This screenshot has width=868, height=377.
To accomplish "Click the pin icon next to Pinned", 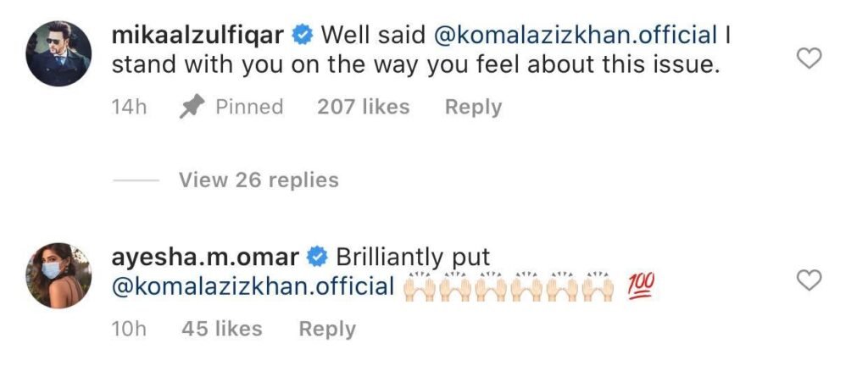I will [192, 107].
